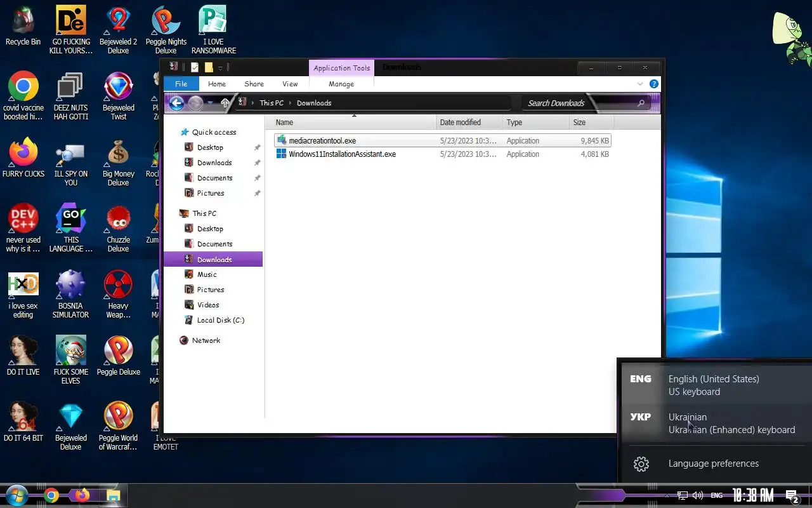Switch to the Share ribbon tab
Screen dimensions: 812x508
coord(254,84)
